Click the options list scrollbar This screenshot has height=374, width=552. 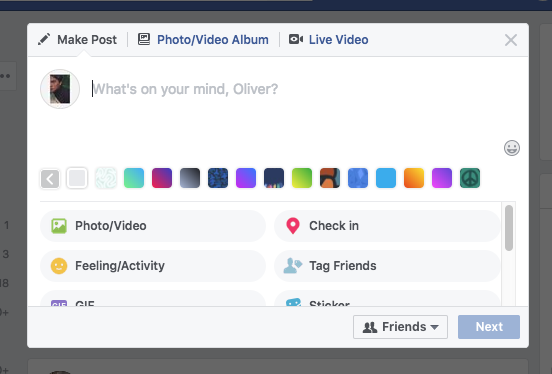point(509,228)
